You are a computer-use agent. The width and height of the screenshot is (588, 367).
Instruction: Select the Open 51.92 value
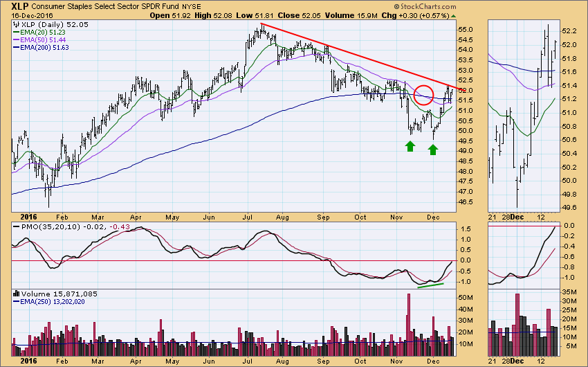click(170, 15)
